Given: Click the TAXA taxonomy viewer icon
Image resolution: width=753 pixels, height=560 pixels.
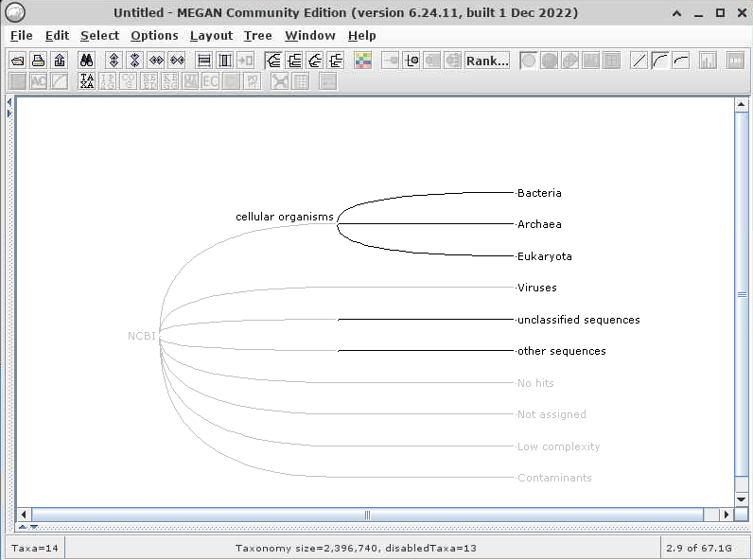Looking at the screenshot, I should [86, 81].
